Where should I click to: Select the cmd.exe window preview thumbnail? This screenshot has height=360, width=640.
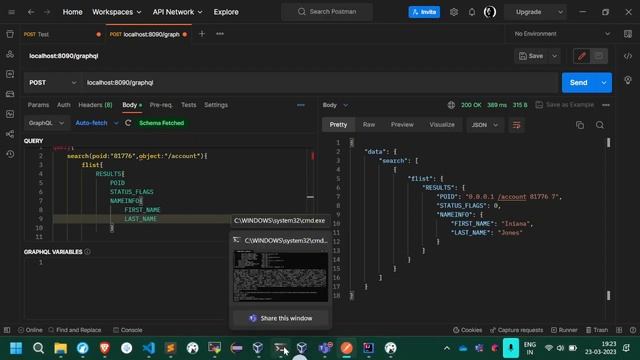(x=281, y=276)
